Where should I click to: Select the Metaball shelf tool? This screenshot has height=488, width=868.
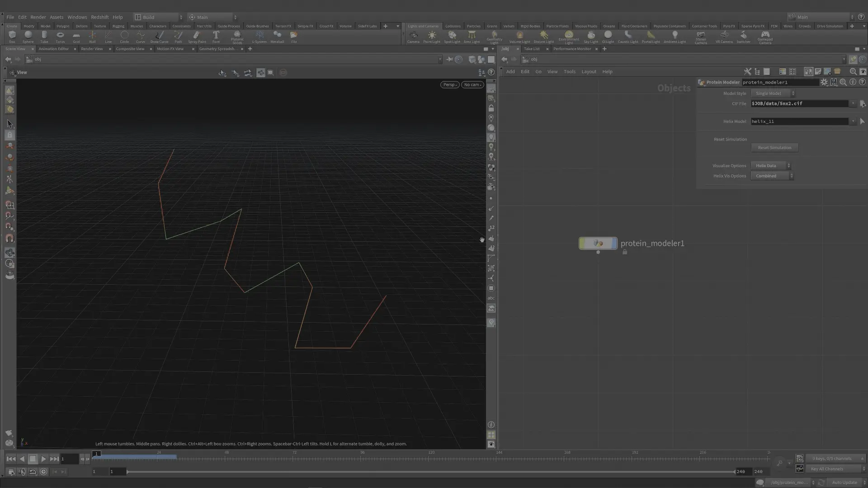click(277, 37)
